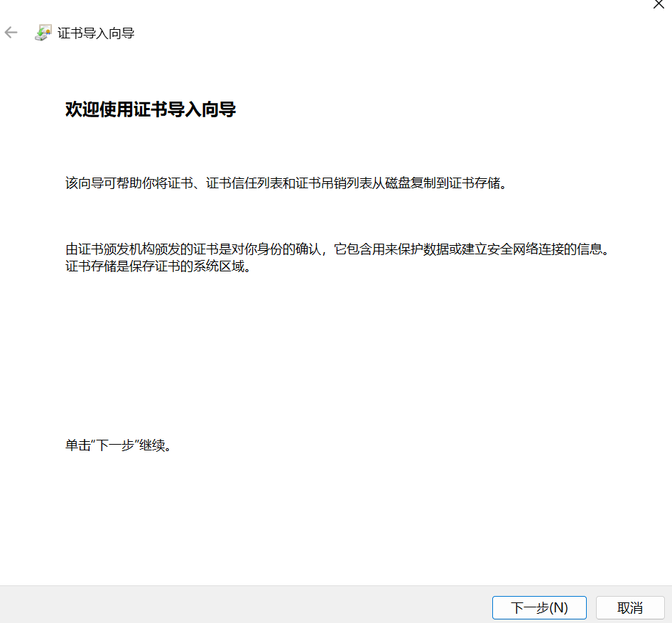Screen dimensions: 672x623
Task: Click the bold heading 欢迎使用证书导入向导
Action: tap(150, 109)
